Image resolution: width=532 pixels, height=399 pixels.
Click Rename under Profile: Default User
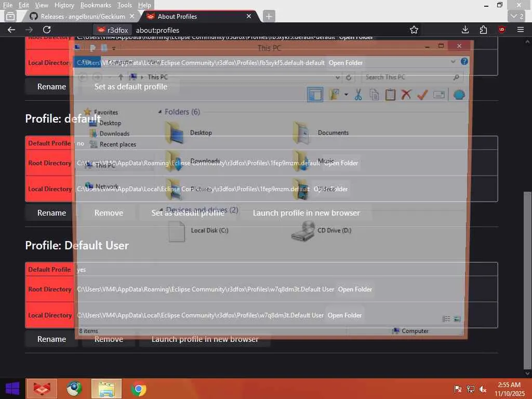click(51, 339)
